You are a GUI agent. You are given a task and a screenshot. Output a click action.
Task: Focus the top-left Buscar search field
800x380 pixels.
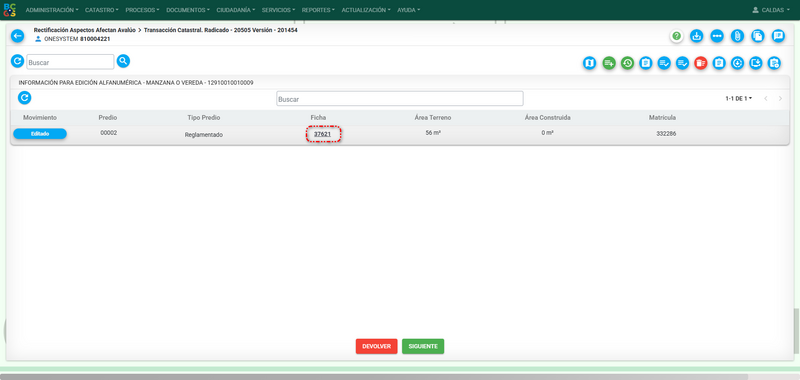(70, 62)
